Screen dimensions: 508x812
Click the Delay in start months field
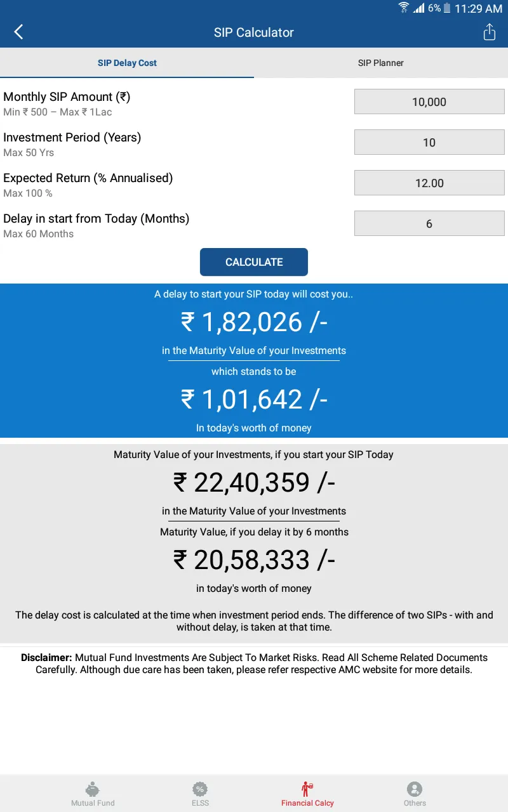[x=429, y=223]
